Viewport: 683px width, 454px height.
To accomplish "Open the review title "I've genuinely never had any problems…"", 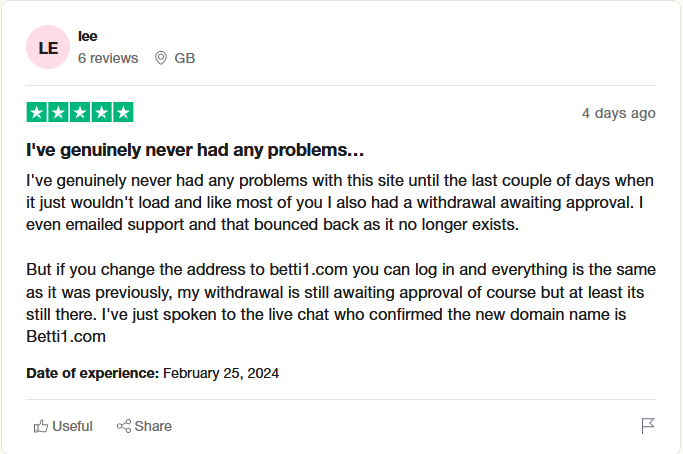I will coord(195,151).
